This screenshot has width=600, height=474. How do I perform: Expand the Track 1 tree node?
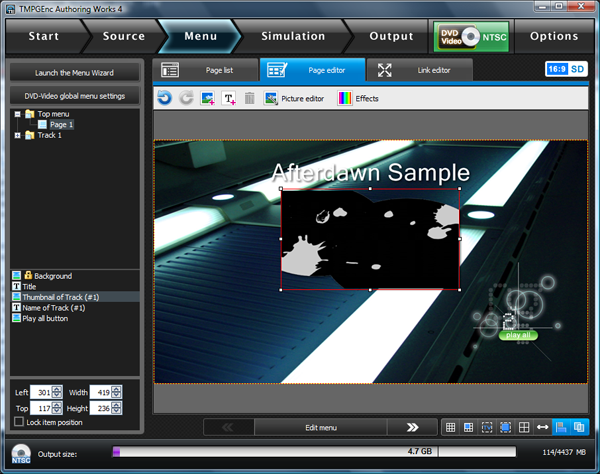18,135
